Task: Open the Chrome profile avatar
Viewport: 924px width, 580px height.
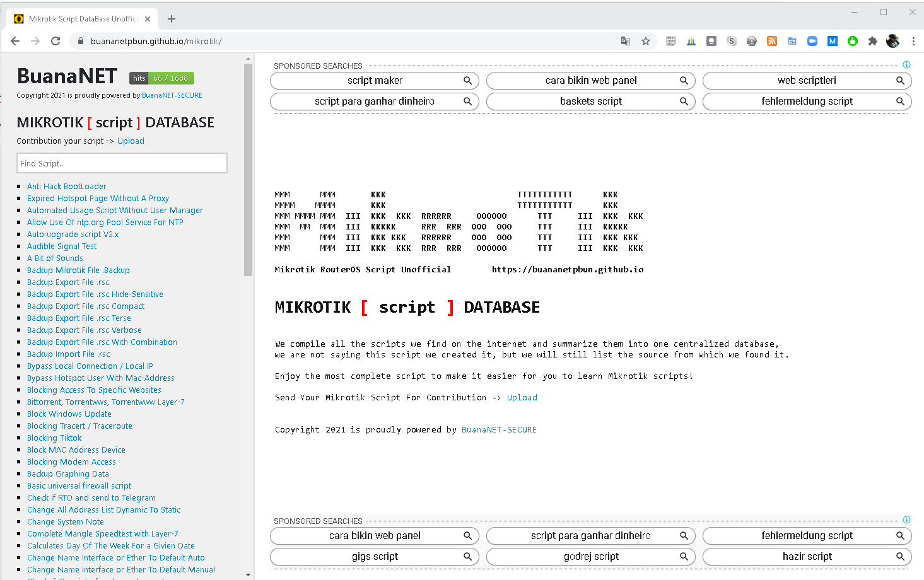Action: pos(893,41)
